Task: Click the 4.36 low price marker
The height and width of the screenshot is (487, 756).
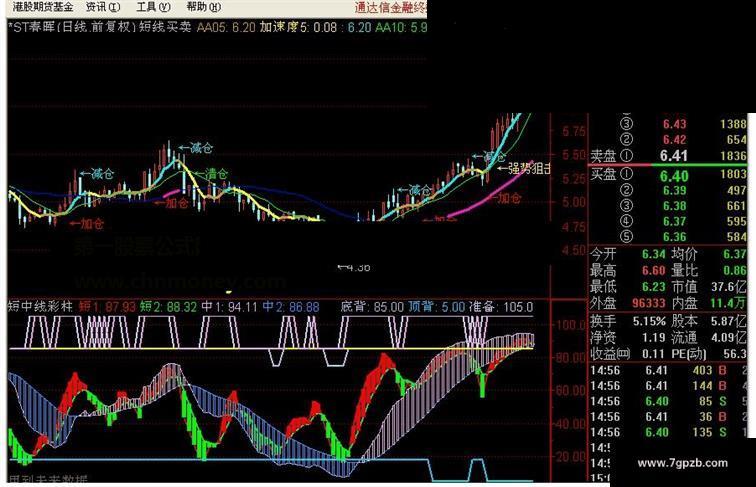Action: click(354, 267)
